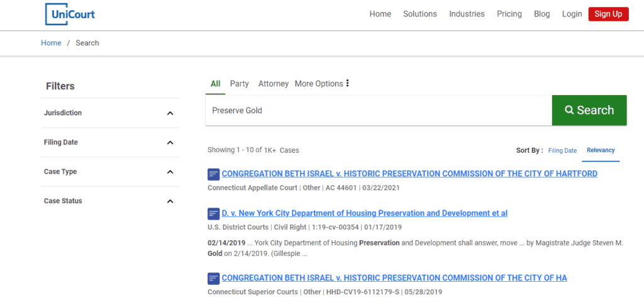
Task: Click the document icon beside first Congregation Beth Israel case
Action: point(213,174)
